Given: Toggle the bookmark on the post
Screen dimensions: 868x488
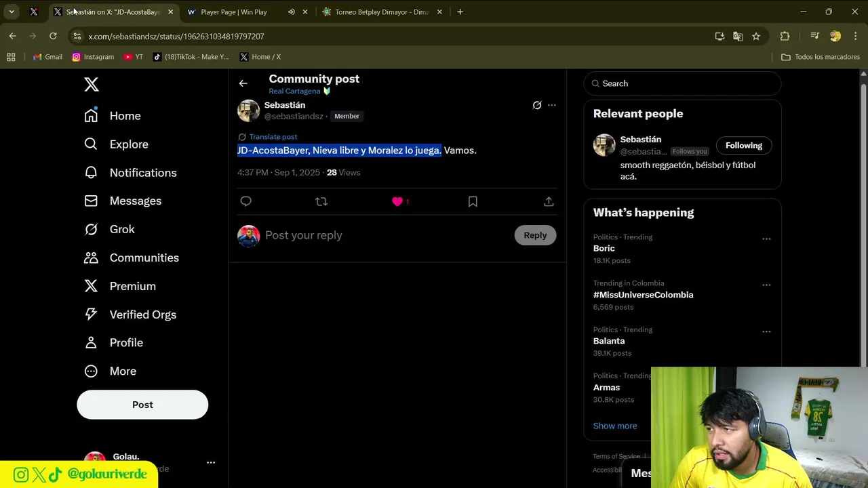Looking at the screenshot, I should click(473, 201).
